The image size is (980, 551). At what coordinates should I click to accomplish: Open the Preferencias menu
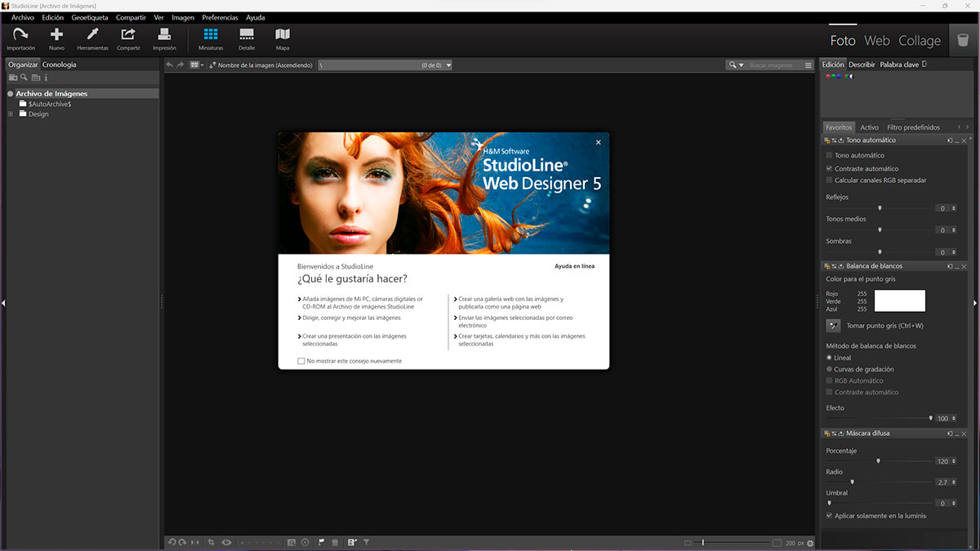pos(220,17)
